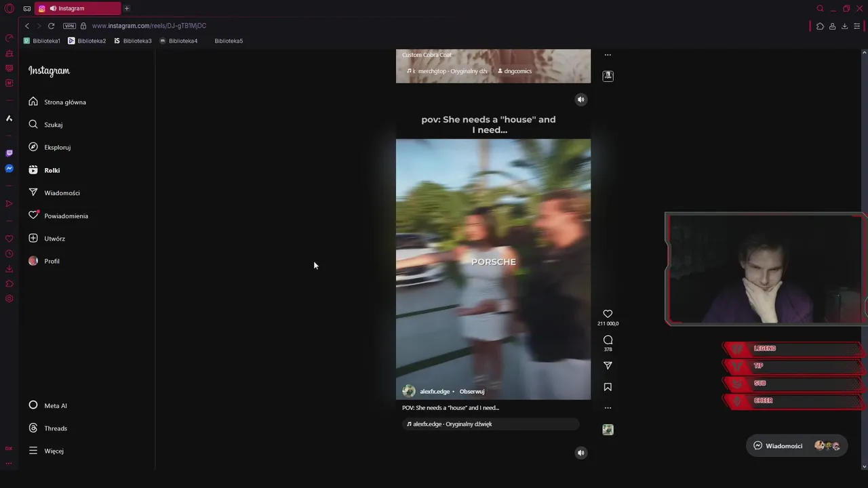Open Szukaj search in Instagram sidebar
868x488 pixels.
(x=46, y=125)
